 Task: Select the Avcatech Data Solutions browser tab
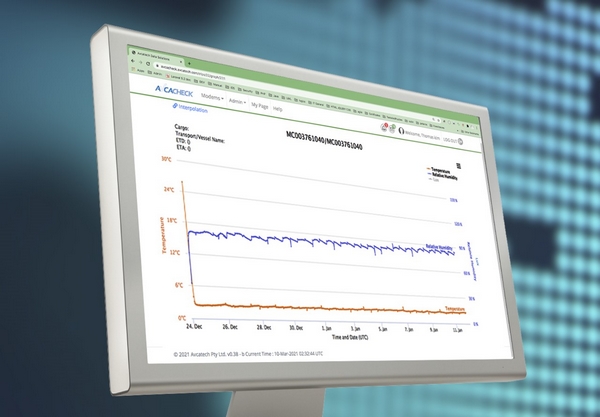[157, 55]
